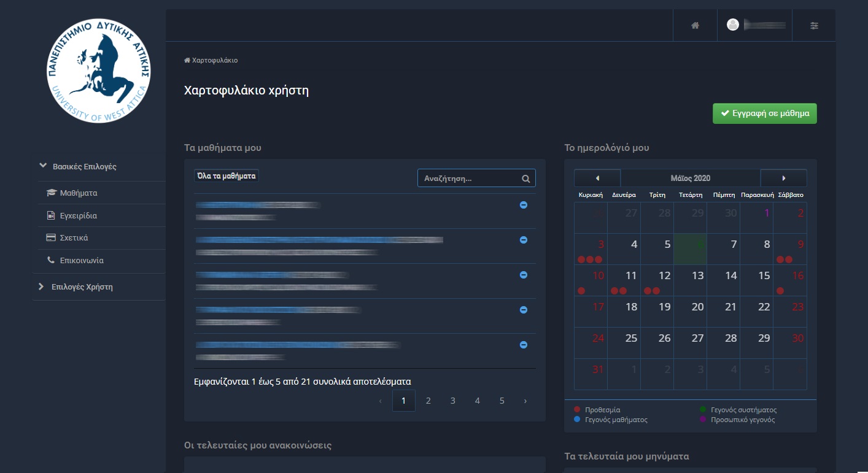The image size is (868, 473).
Task: Click the Εγγραφή σε μάθημα button
Action: (764, 113)
